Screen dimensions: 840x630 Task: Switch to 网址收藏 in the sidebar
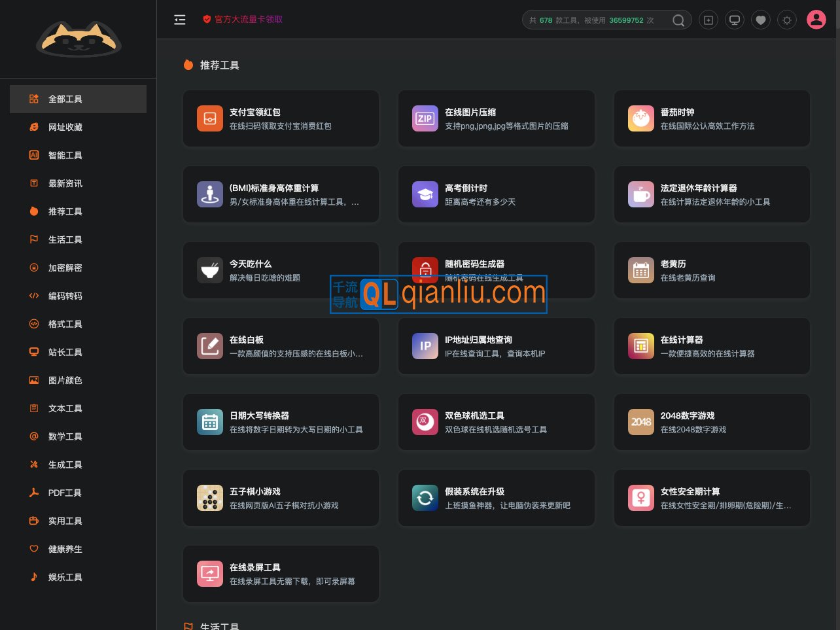click(65, 127)
